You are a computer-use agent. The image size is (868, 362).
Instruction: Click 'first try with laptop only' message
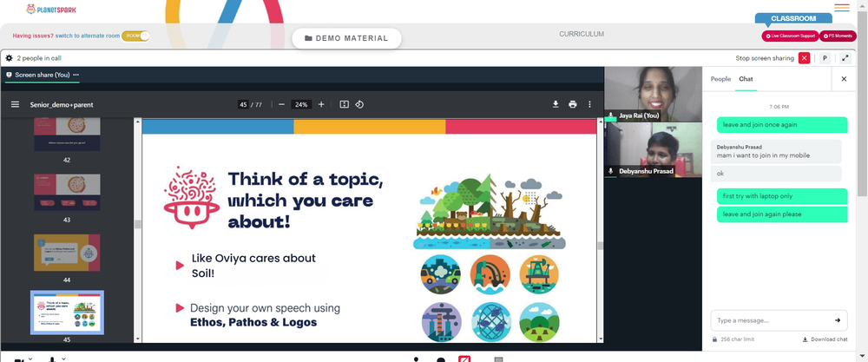(x=782, y=196)
